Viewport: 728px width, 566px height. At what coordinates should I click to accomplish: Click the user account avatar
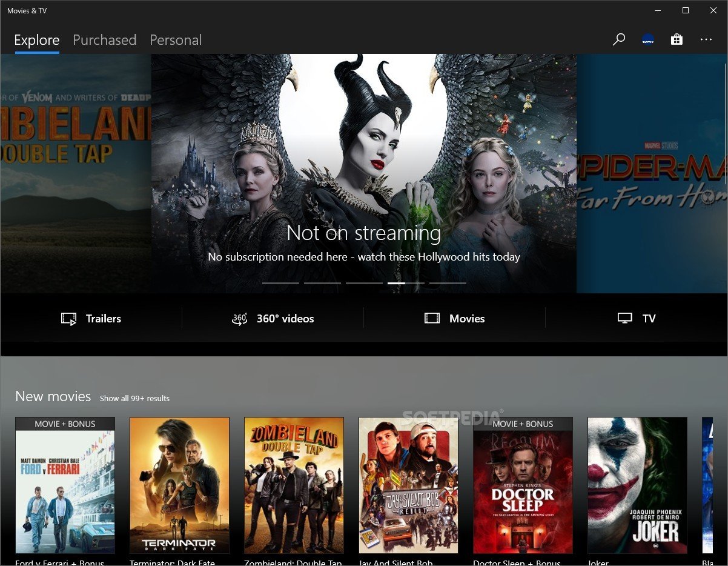(x=647, y=40)
